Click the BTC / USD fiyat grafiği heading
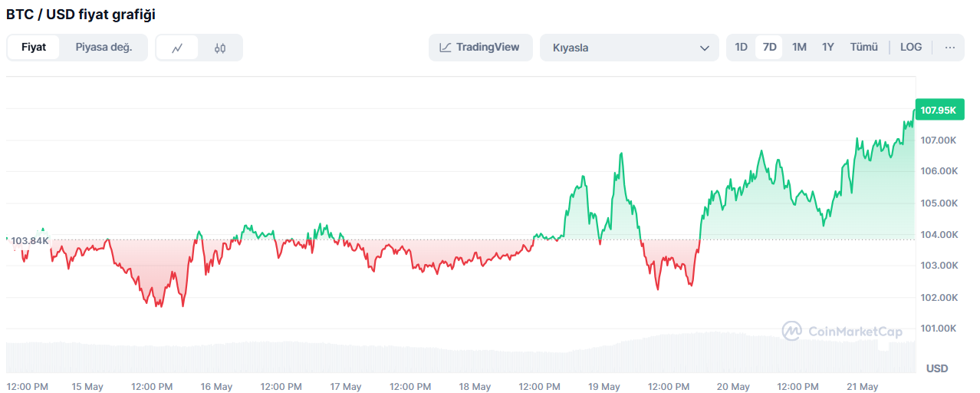Screen dimensions: 980x393 point(81,14)
